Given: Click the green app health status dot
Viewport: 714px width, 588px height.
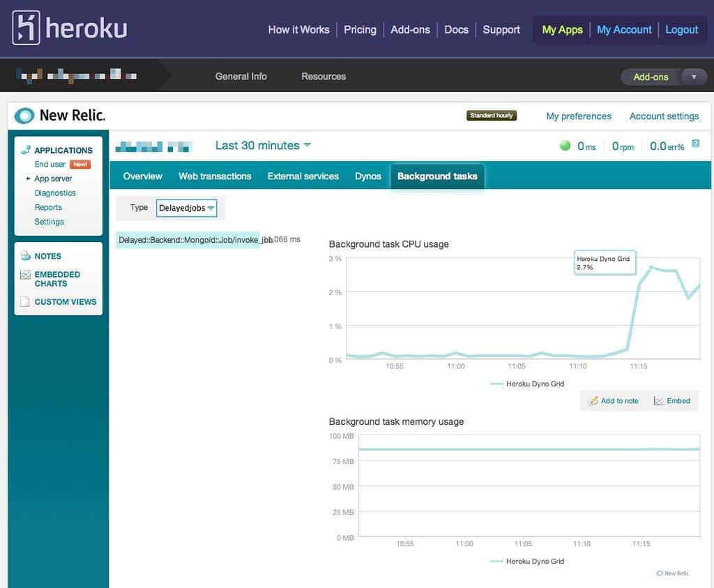Looking at the screenshot, I should 565,146.
